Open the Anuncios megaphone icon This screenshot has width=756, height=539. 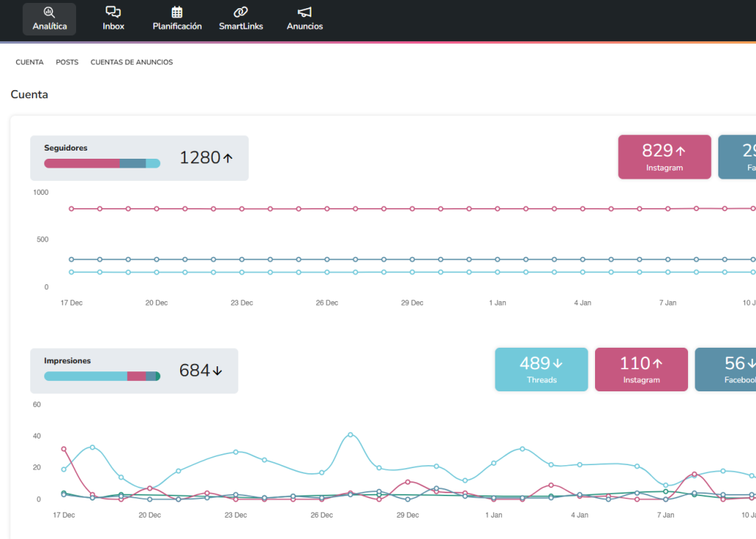coord(305,12)
